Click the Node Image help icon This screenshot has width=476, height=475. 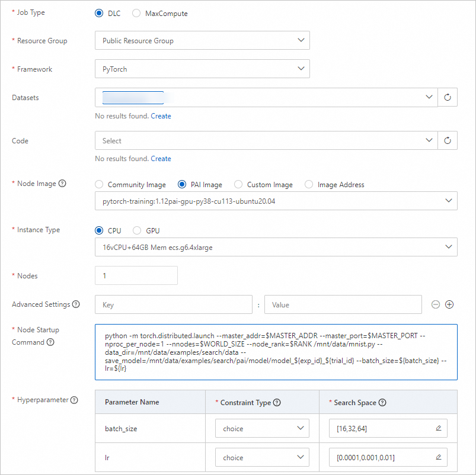coord(63,184)
